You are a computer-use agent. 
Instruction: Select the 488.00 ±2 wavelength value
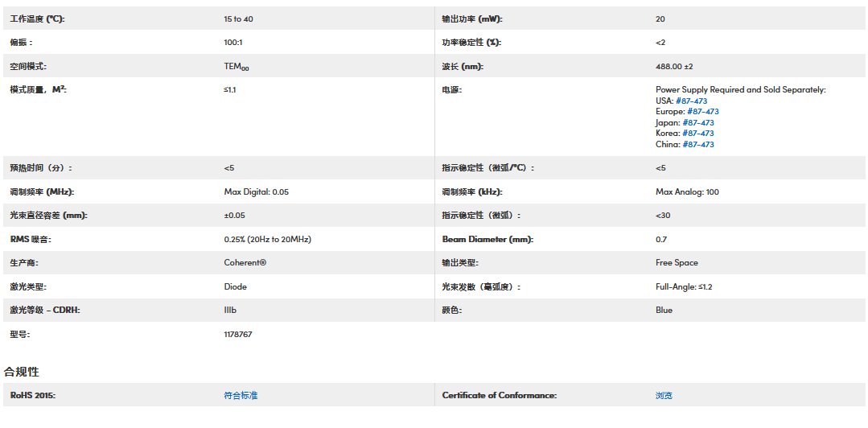pos(674,66)
